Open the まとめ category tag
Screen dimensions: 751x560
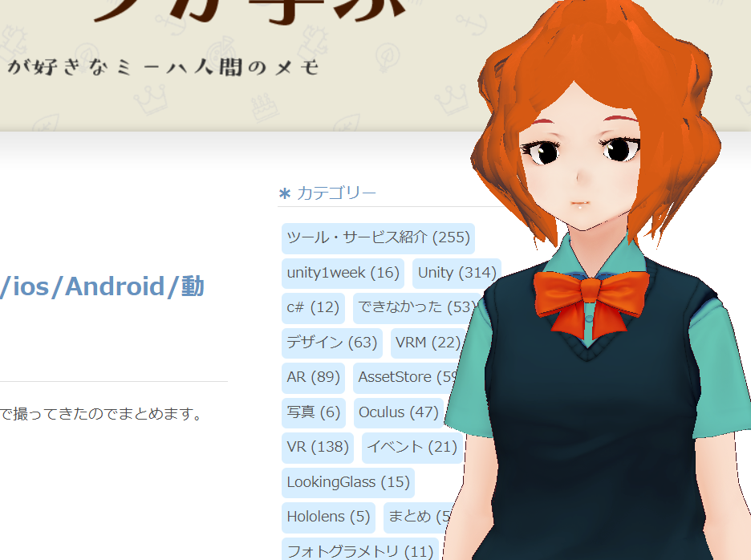418,517
